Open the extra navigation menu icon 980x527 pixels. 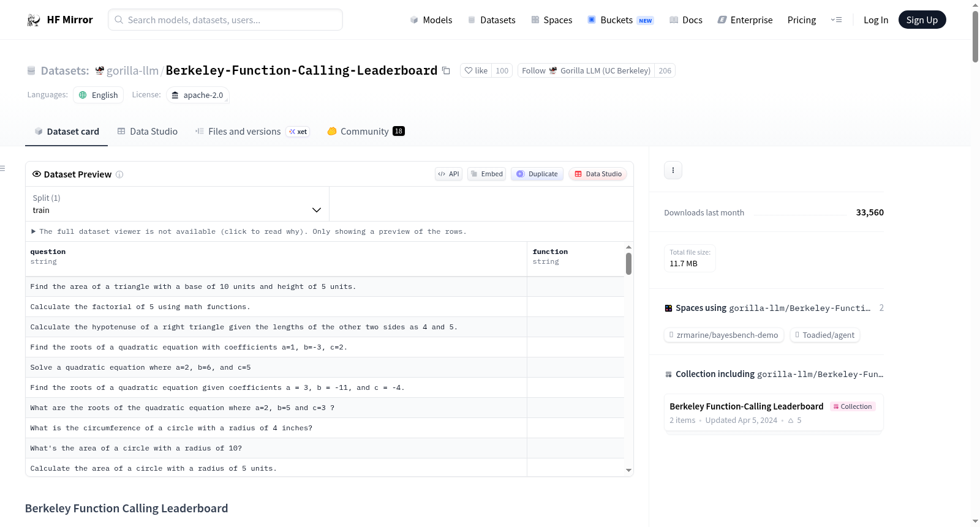point(836,20)
